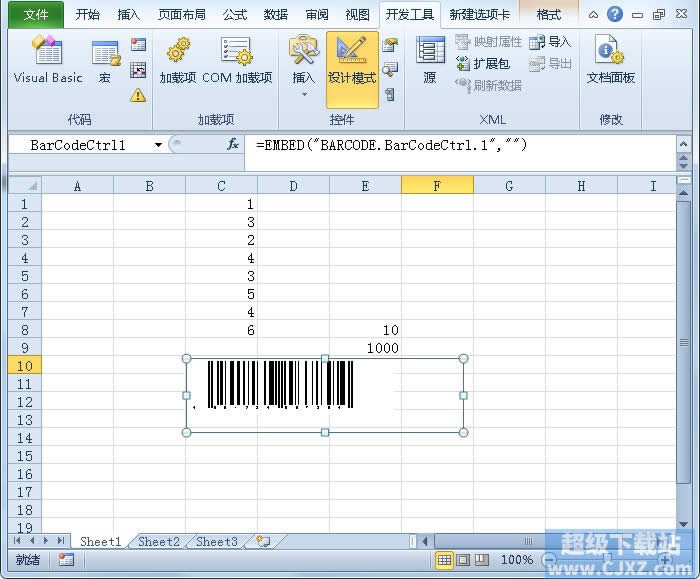Click 导入 XML import

(550, 42)
